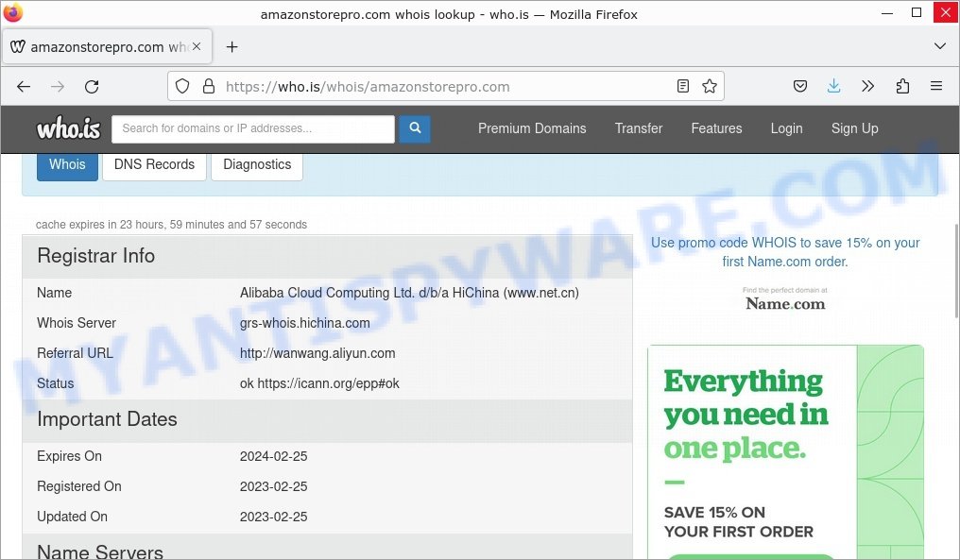Focus the domain search input field
This screenshot has height=560, width=960.
pyautogui.click(x=253, y=128)
